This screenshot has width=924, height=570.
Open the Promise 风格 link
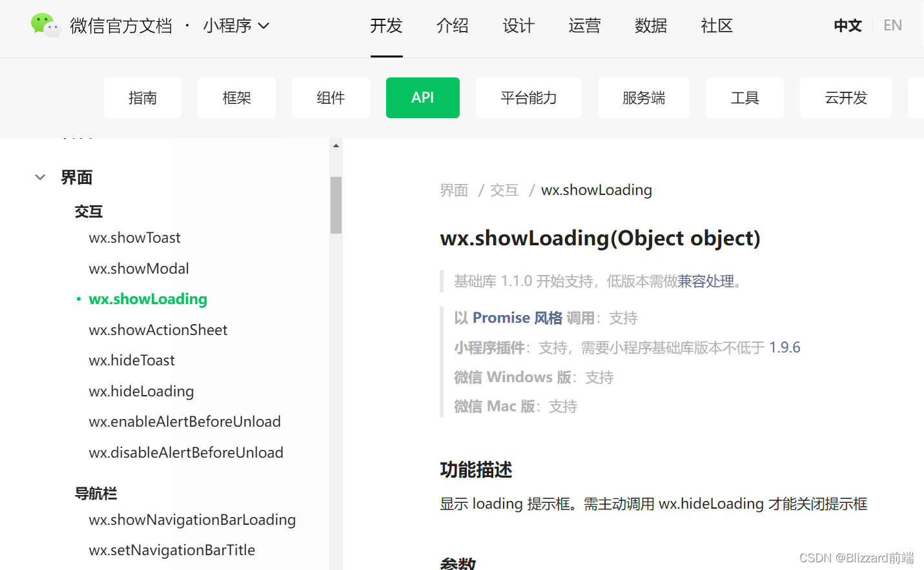518,318
